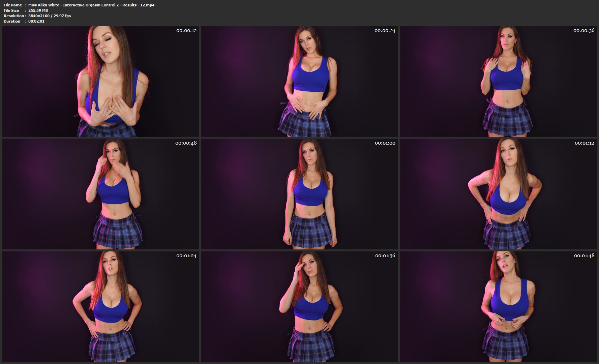Open the thumbnail marked 00:00:36
The image size is (599, 364).
498,81
